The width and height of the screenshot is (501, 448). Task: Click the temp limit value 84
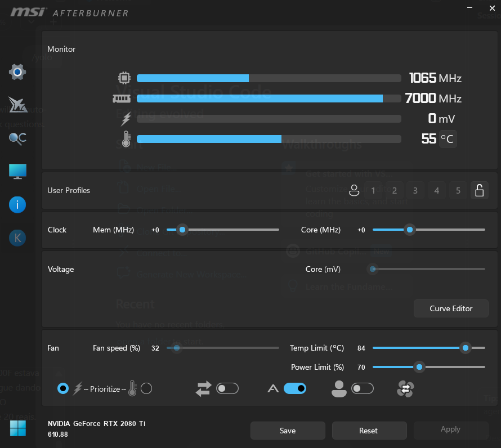361,348
